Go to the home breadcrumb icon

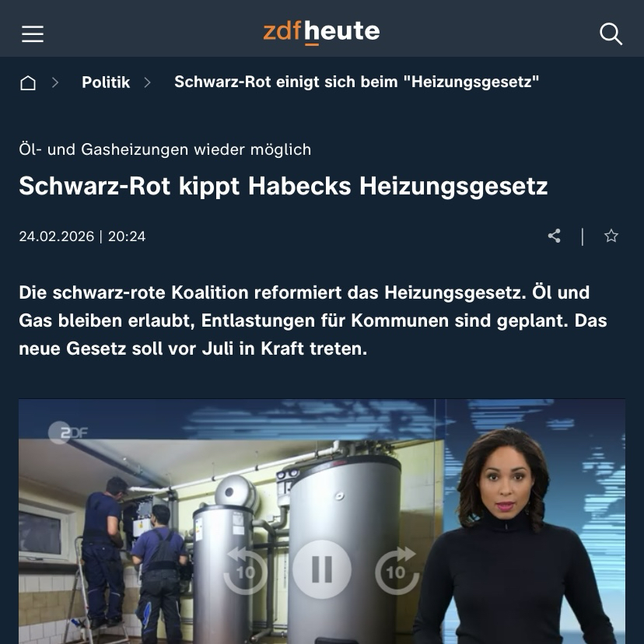click(28, 82)
